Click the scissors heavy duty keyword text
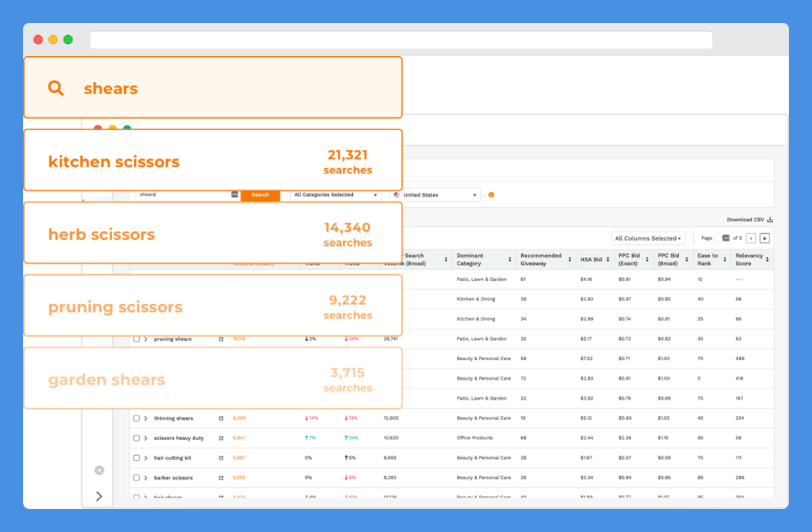812x532 pixels. click(x=179, y=438)
